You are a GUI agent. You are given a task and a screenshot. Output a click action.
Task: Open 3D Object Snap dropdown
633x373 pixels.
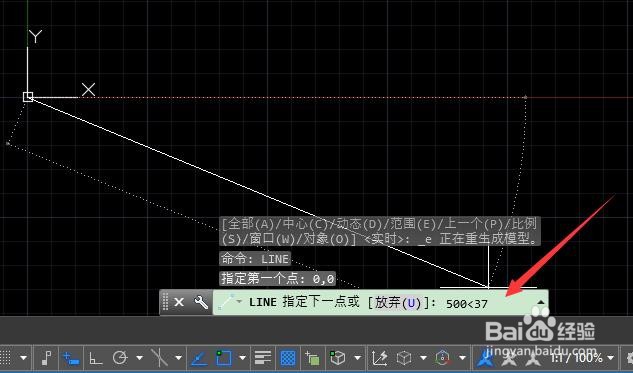point(357,358)
